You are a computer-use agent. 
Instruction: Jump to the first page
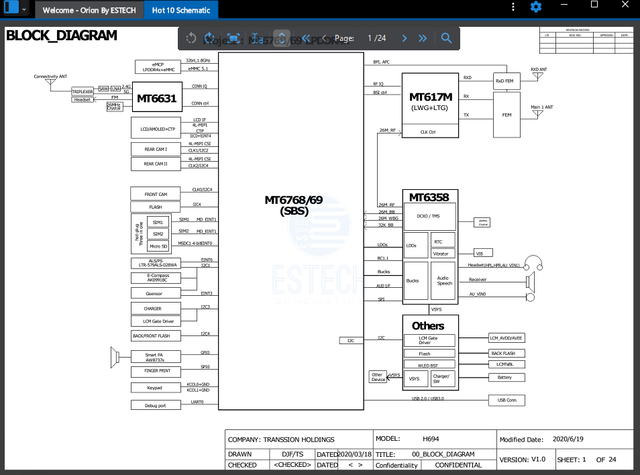tap(305, 38)
